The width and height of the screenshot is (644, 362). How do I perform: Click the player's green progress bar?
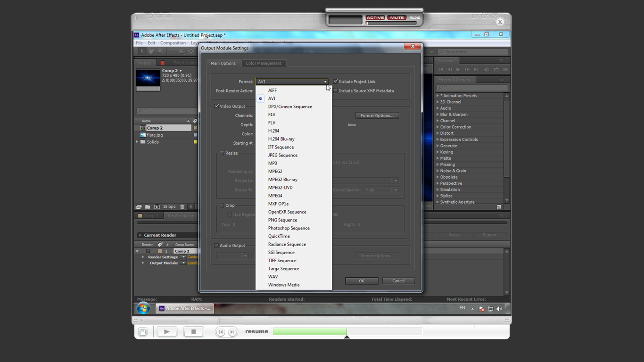(310, 332)
